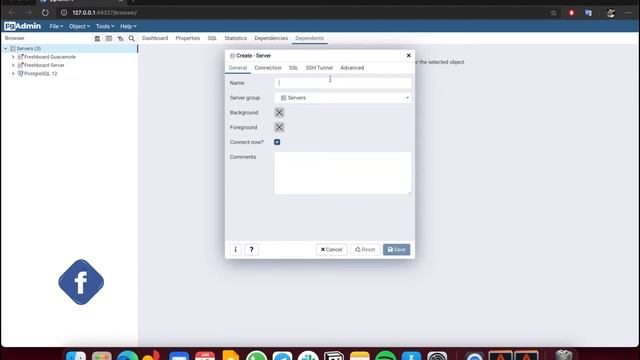Open Slack from the Dock
This screenshot has height=360, width=640.
[308, 356]
